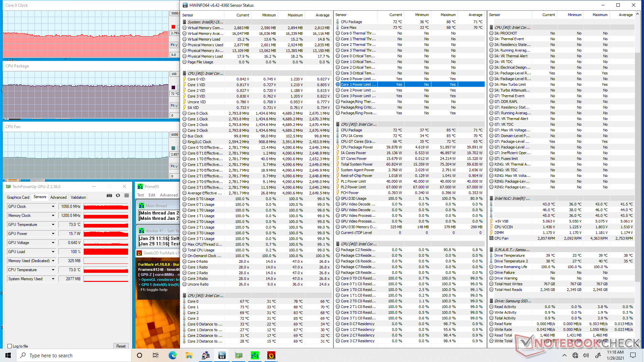Click the Prime95 taskbar icon
644x362 pixels.
(255, 355)
